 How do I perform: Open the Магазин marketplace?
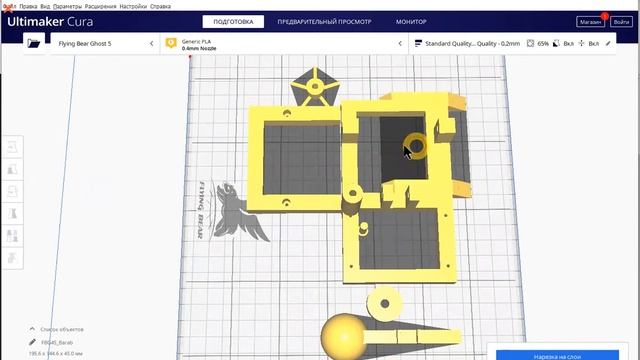[x=590, y=22]
